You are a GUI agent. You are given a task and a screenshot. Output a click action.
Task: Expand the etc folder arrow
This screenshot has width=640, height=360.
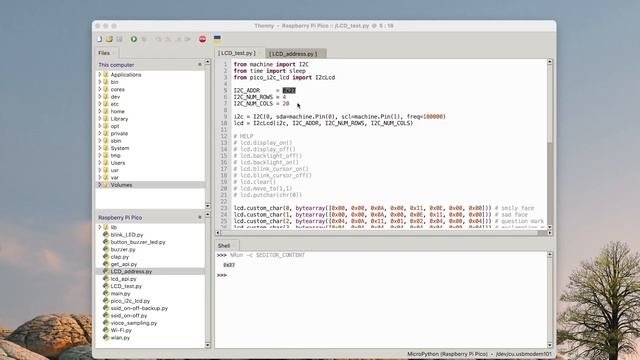(100, 104)
